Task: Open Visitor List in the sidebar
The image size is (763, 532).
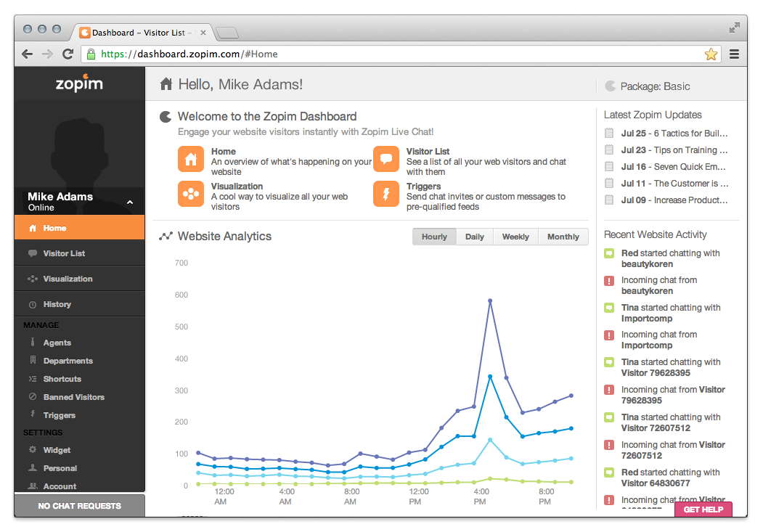Action: point(64,253)
